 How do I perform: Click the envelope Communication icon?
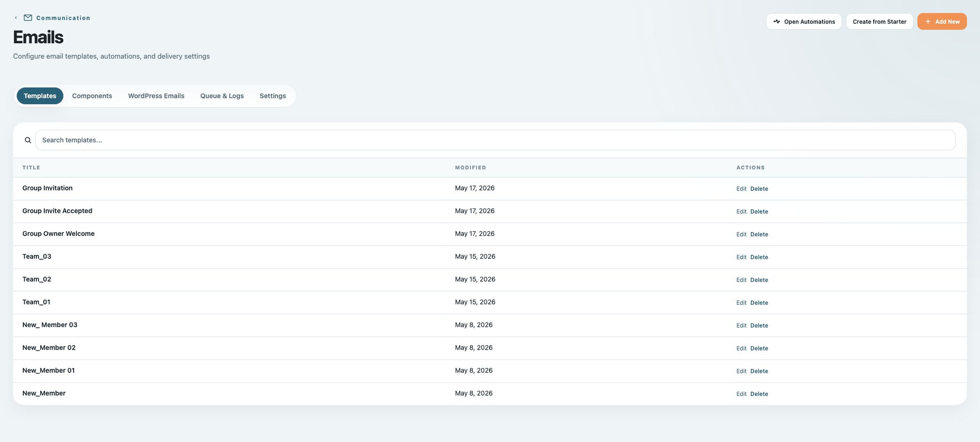pyautogui.click(x=28, y=18)
